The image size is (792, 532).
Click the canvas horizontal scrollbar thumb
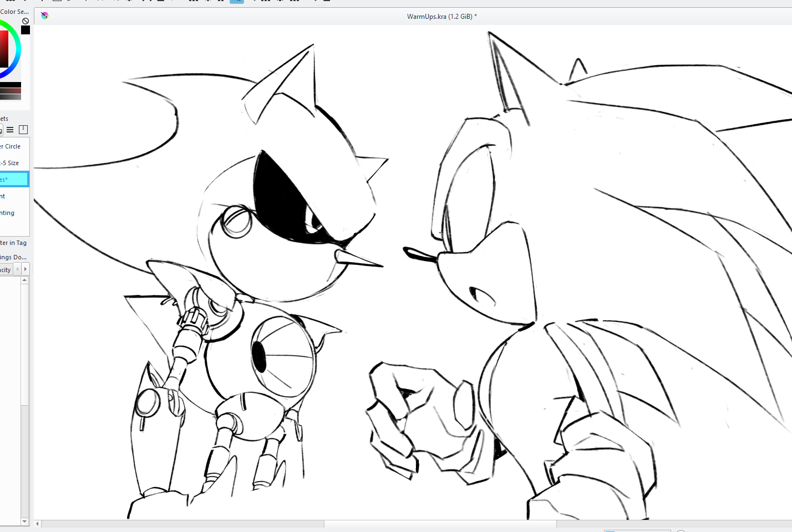[183, 524]
